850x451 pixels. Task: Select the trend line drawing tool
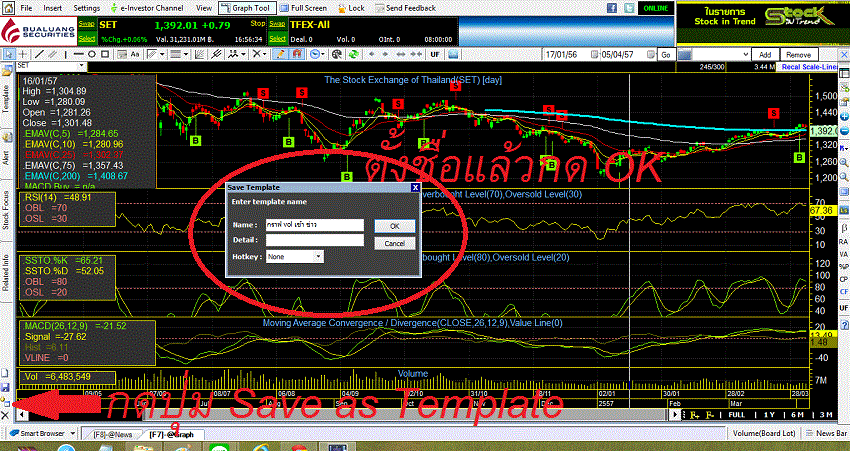[39, 54]
